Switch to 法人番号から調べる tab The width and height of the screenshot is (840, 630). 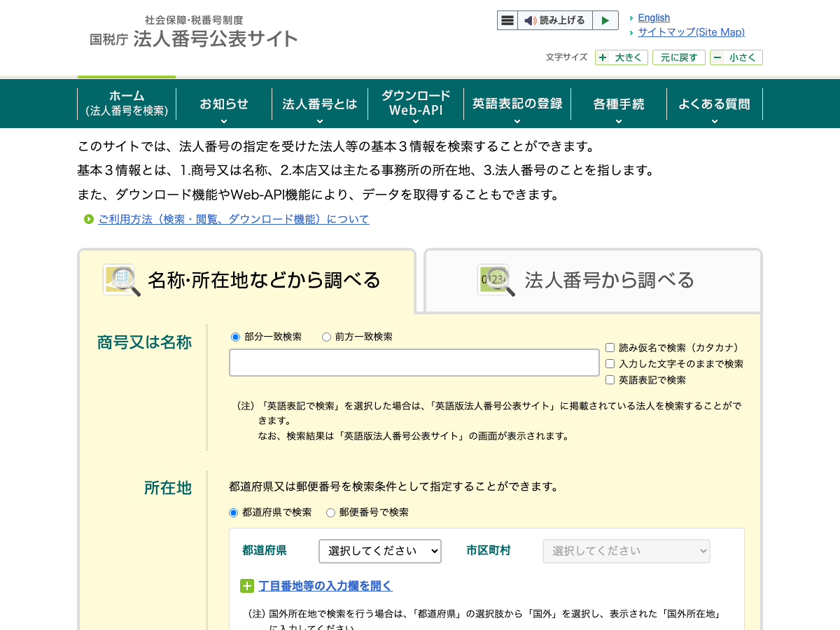pyautogui.click(x=593, y=281)
